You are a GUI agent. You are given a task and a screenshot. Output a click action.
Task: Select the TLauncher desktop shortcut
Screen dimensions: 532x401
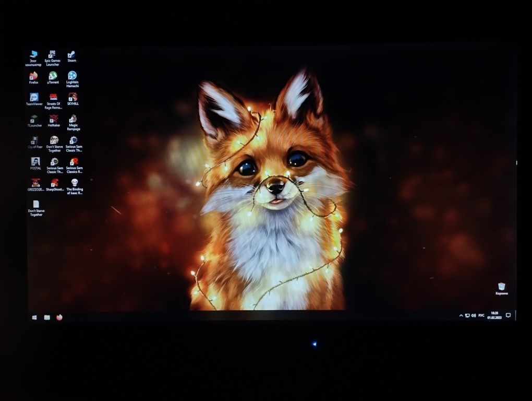tap(34, 121)
